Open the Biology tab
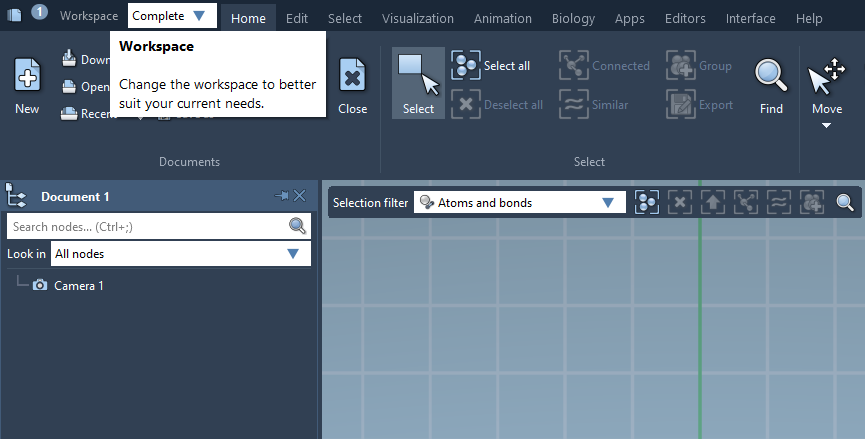The height and width of the screenshot is (439, 865). (572, 18)
